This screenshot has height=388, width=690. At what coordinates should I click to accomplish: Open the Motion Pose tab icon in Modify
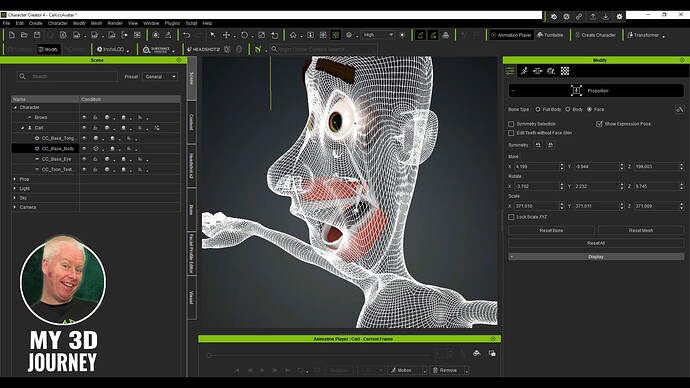pos(524,71)
